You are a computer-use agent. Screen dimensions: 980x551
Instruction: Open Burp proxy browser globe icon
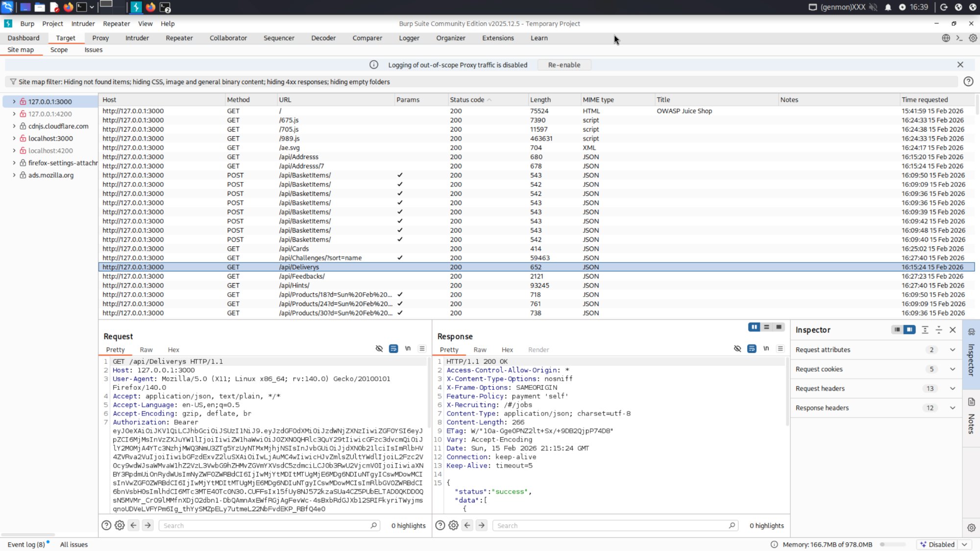point(946,38)
